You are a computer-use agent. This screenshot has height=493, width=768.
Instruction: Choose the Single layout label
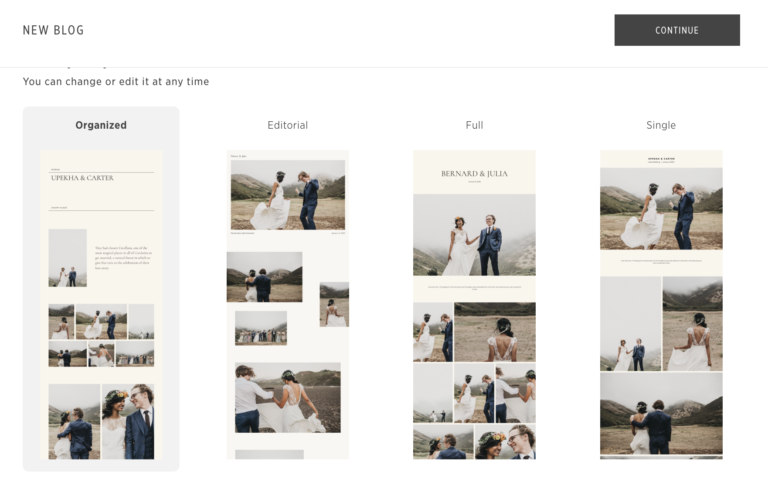coord(661,125)
